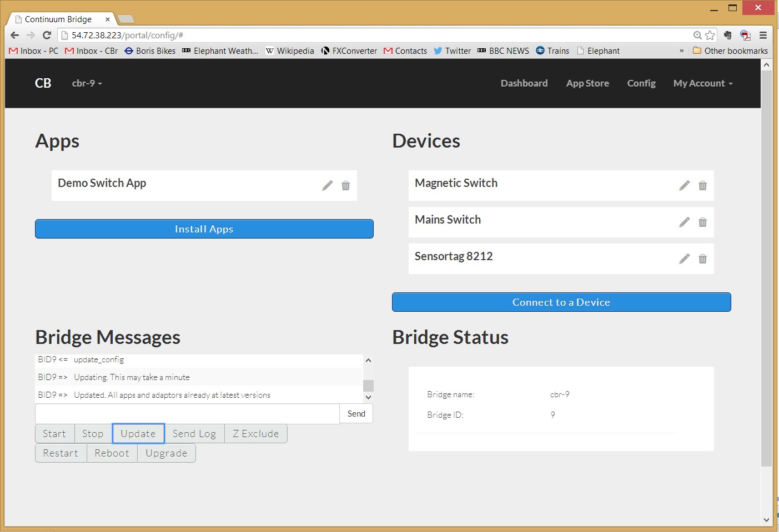Viewport: 779px width, 532px height.
Task: Show hidden bookmarks with the chevron
Action: click(x=682, y=50)
